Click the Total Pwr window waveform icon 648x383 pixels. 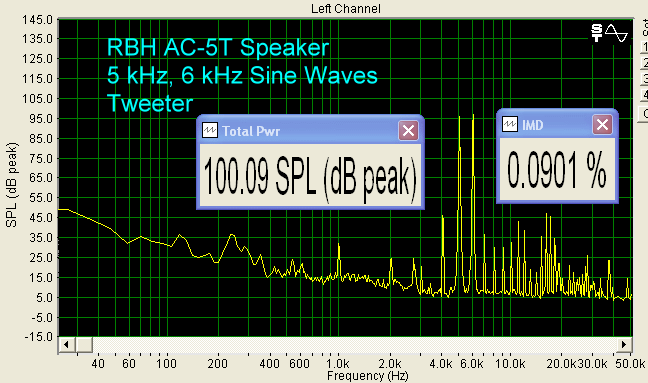tap(210, 131)
